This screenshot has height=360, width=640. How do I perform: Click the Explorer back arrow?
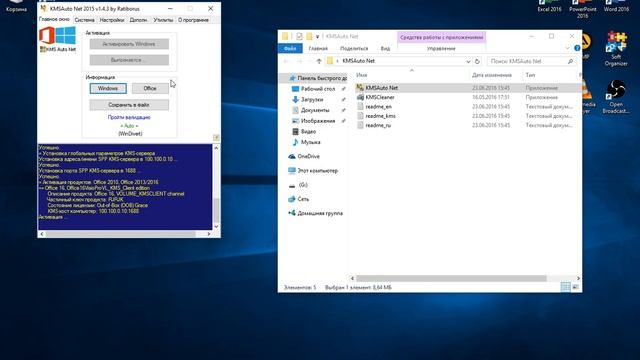tap(286, 61)
